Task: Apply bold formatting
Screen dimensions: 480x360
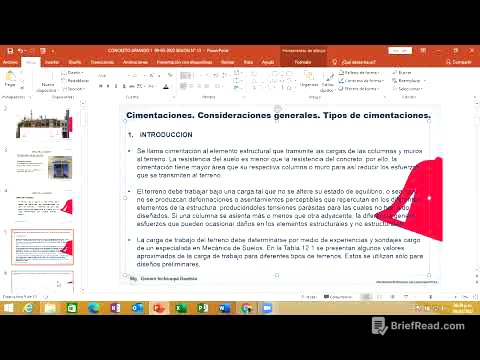Action: point(100,86)
